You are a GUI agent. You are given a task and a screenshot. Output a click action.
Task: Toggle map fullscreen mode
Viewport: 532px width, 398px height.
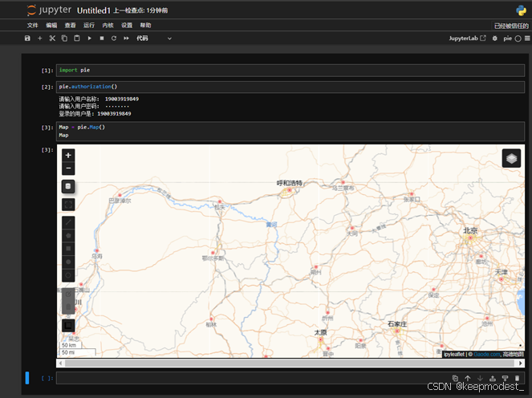68,205
